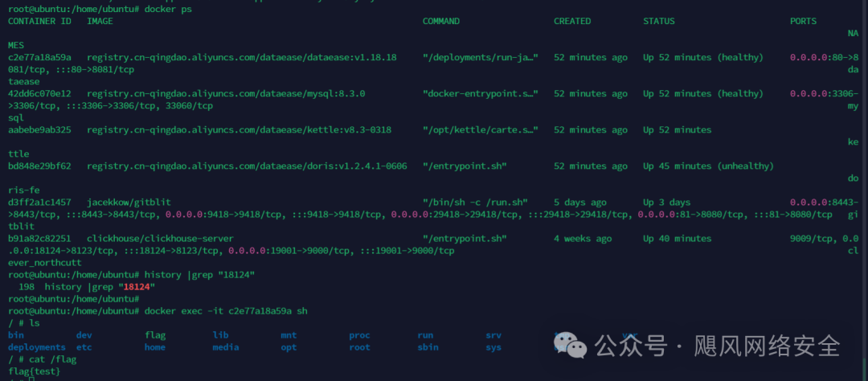Image resolution: width=868 pixels, height=381 pixels.
Task: Select the 'docker ps' command text
Action: 168,10
